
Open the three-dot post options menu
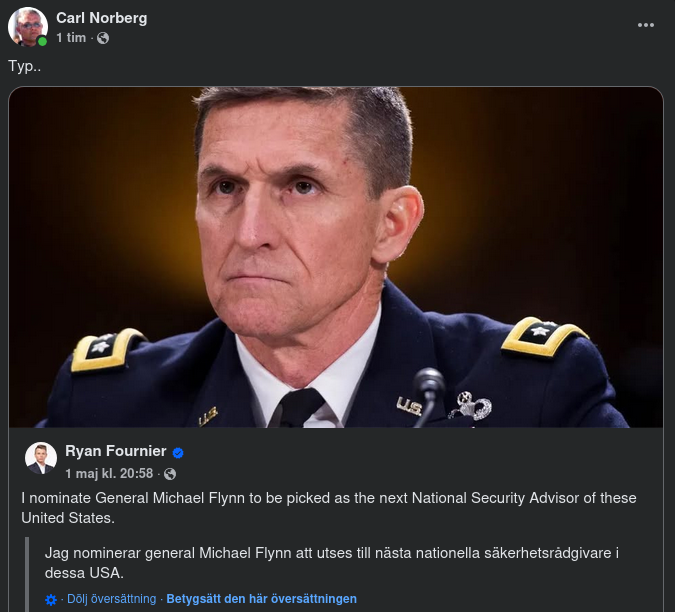point(648,27)
